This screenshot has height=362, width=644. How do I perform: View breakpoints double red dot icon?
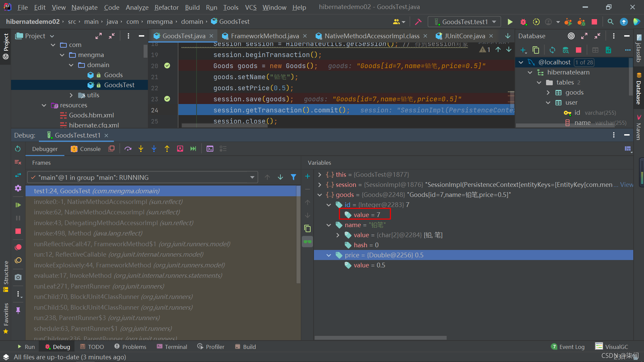tap(18, 247)
